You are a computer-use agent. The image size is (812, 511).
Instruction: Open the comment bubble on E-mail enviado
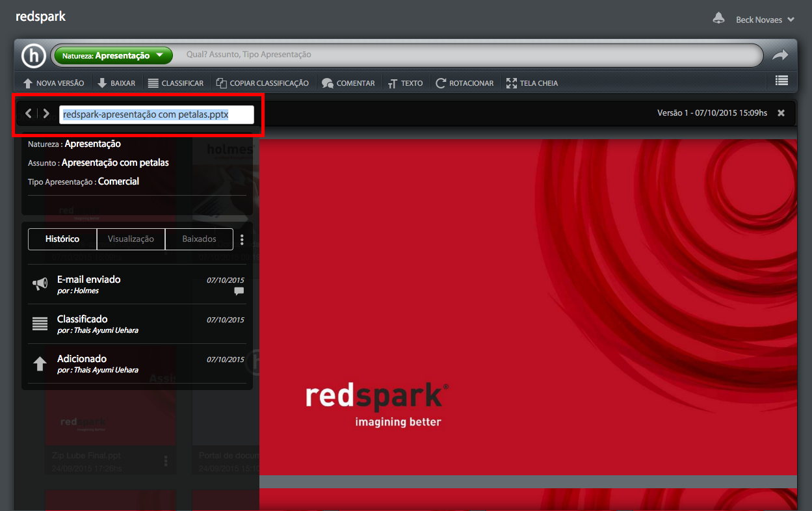(239, 291)
